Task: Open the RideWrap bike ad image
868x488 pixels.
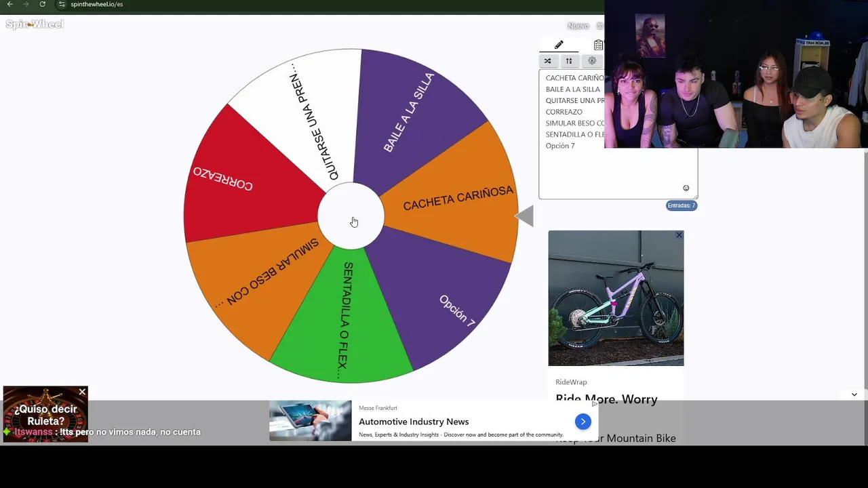Action: click(616, 298)
